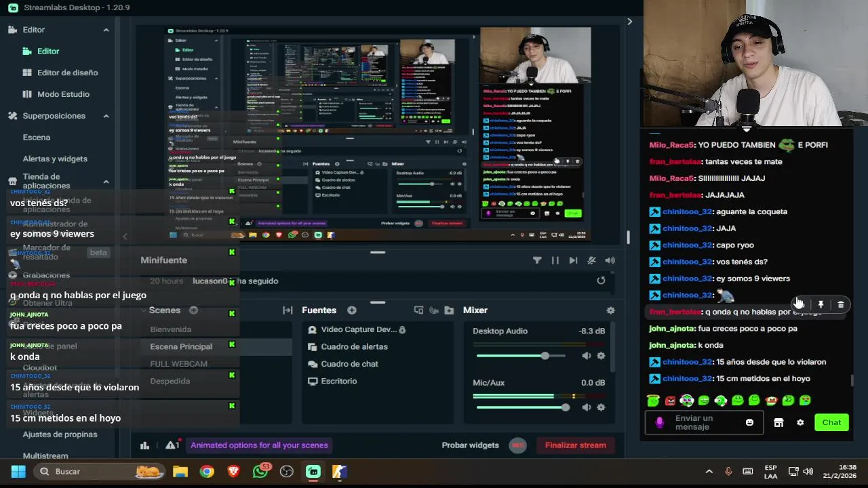The width and height of the screenshot is (868, 488).
Task: Select the Bienvenida scene
Action: point(171,329)
